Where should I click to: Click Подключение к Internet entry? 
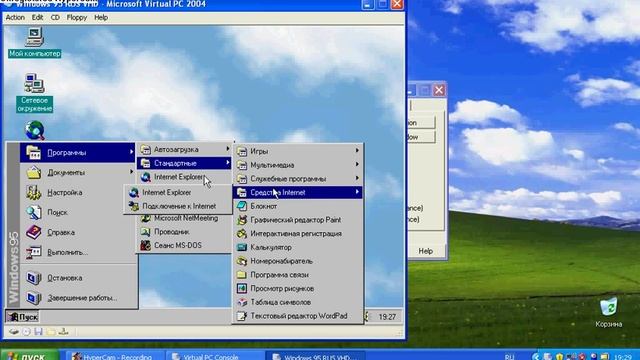pyautogui.click(x=178, y=206)
